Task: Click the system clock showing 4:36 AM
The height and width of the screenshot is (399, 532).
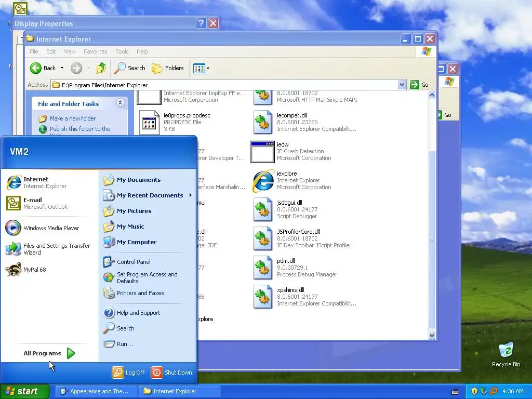Action: tap(513, 391)
